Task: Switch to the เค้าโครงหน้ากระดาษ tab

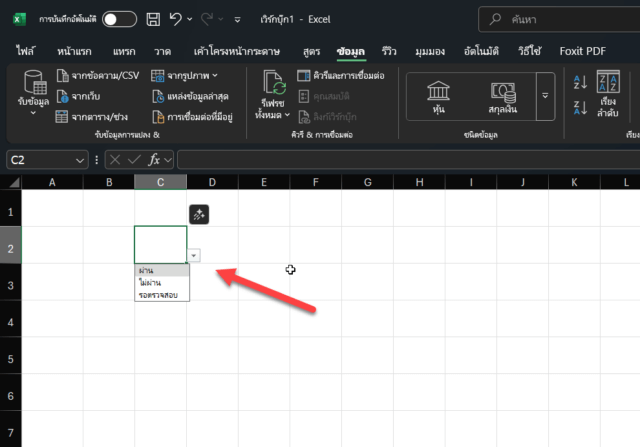Action: [x=237, y=51]
